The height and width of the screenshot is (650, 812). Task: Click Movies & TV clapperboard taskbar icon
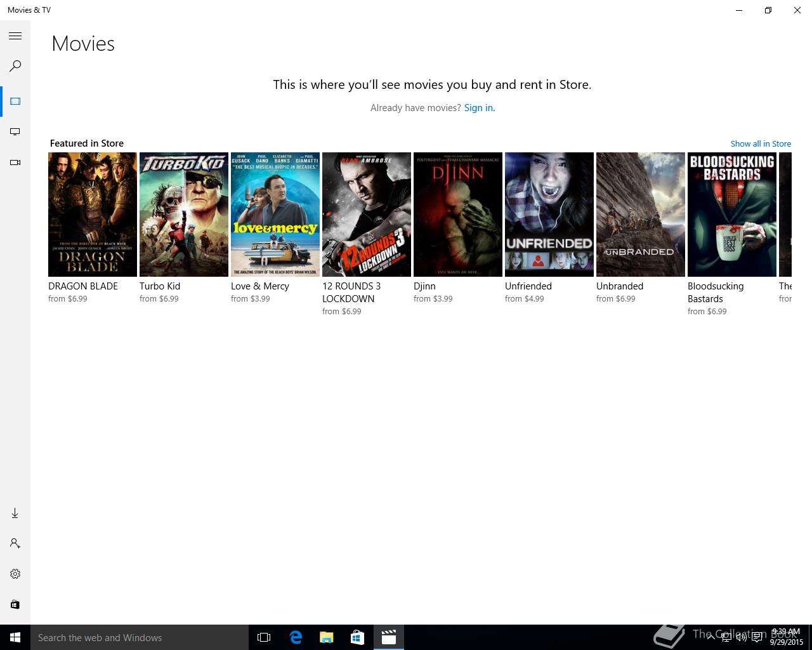point(388,637)
